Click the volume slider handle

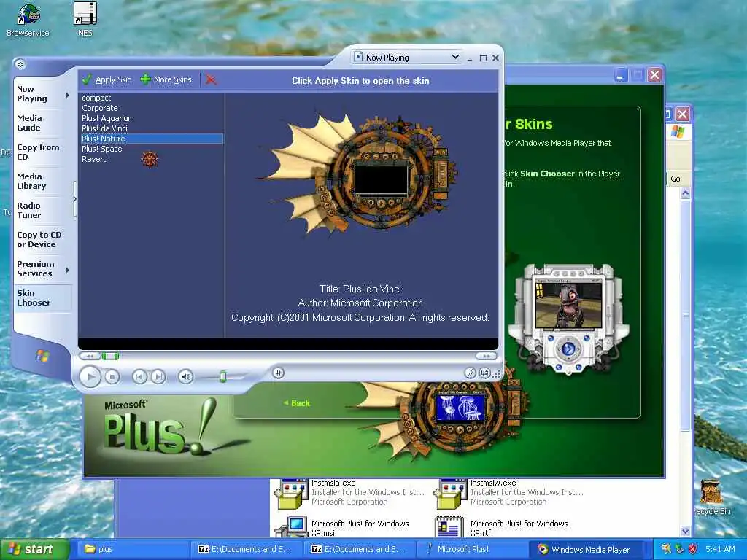click(x=222, y=377)
